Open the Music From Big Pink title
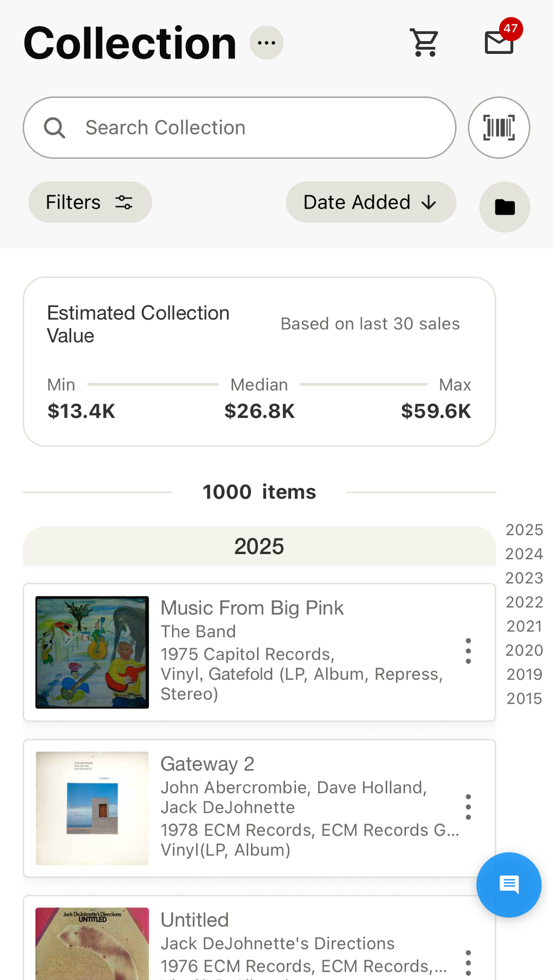This screenshot has height=980, width=553. tap(252, 608)
